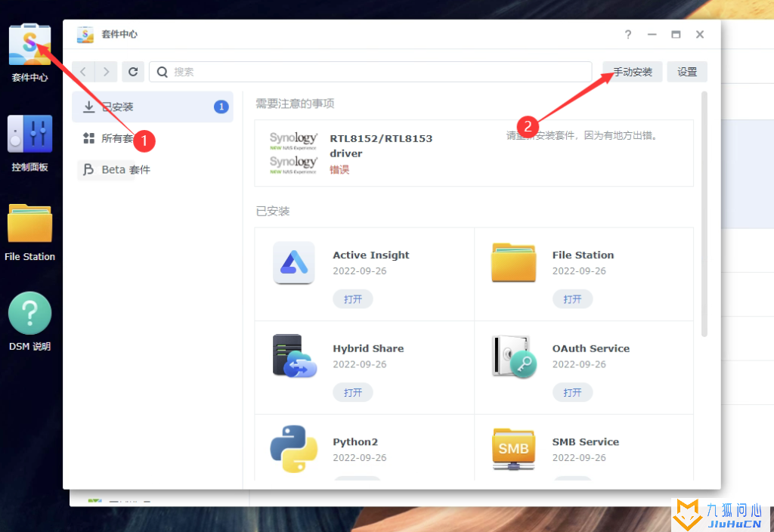Click the forward navigation arrow
Viewport: 774px width, 532px height.
click(x=106, y=72)
